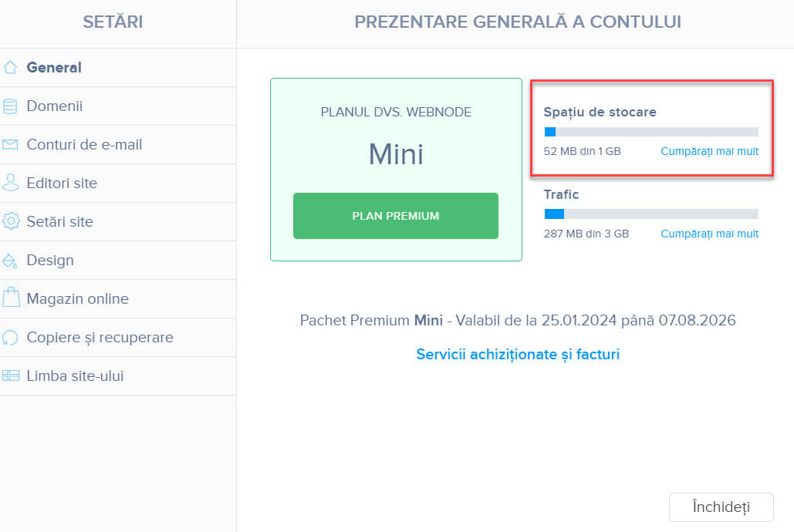Click the gear icon for Setări site
794x532 pixels.
click(11, 221)
